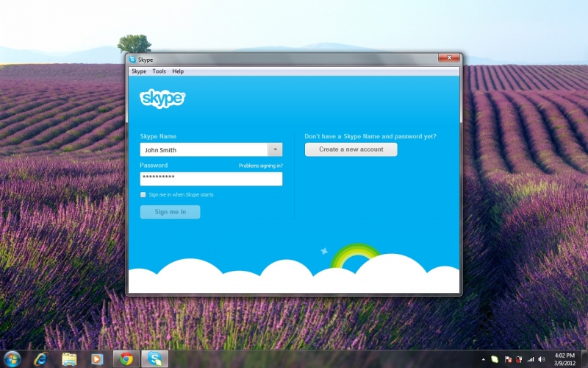Image resolution: width=588 pixels, height=368 pixels.
Task: Open Windows Explorer folder from the taskbar
Action: pos(69,358)
